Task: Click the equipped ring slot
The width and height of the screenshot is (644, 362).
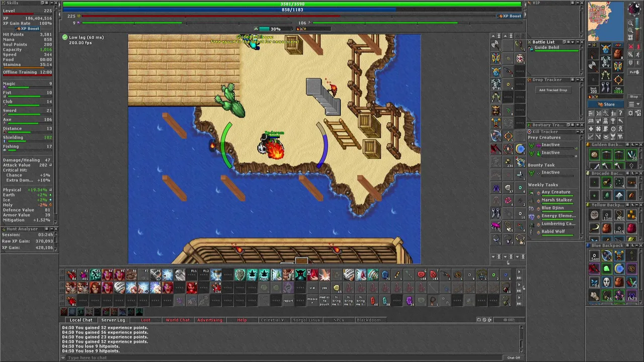Action: click(x=618, y=79)
